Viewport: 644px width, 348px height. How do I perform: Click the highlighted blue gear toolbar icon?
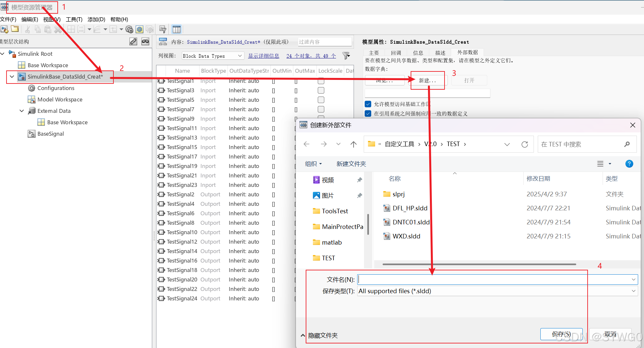click(139, 29)
